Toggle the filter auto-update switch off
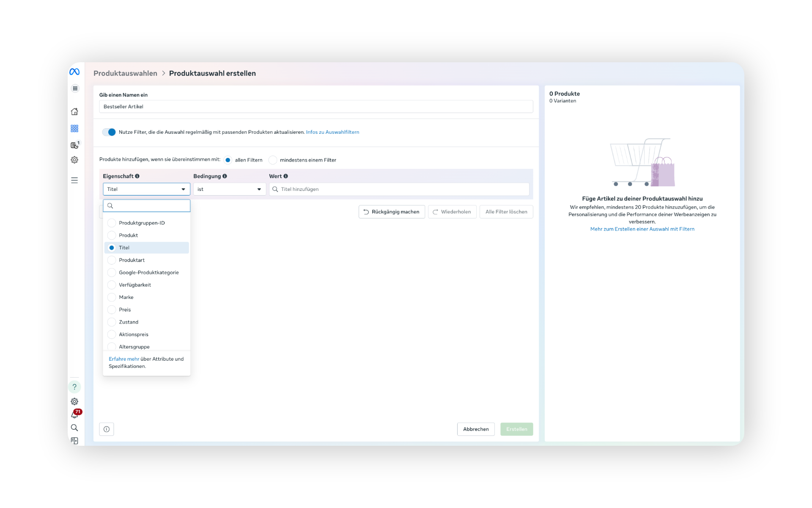 109,132
